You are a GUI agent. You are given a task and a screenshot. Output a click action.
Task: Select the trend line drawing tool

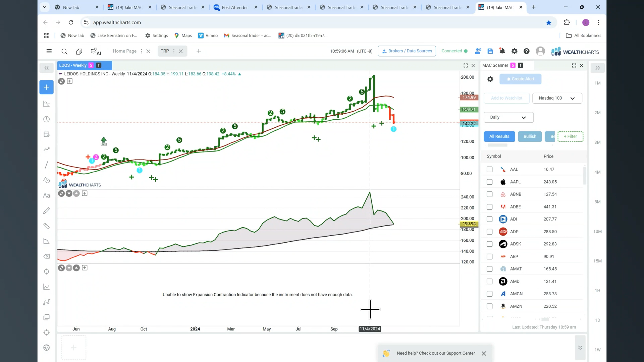point(47,165)
